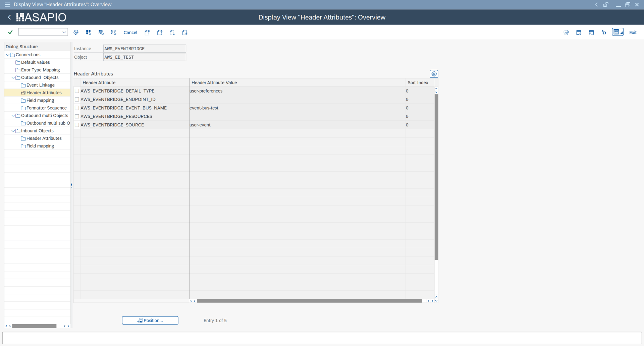Open Field mapping under Inbound Objects
The image size is (644, 346).
[40, 146]
